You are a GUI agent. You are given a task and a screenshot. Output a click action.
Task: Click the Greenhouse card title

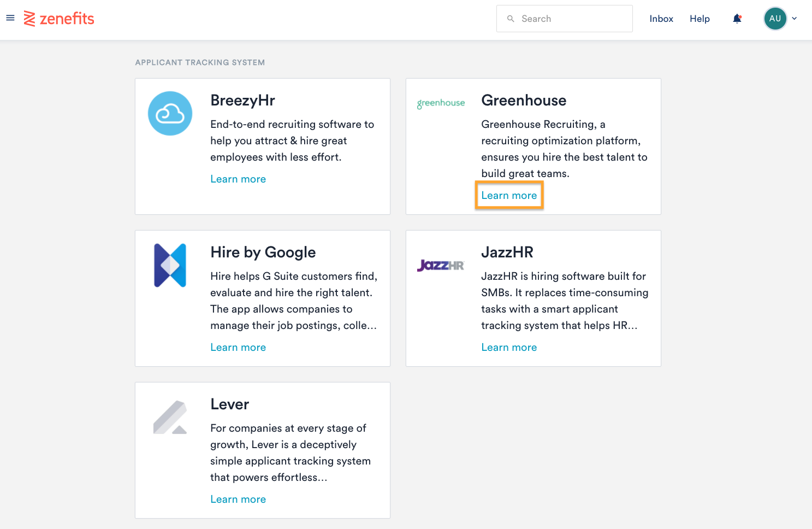click(524, 101)
